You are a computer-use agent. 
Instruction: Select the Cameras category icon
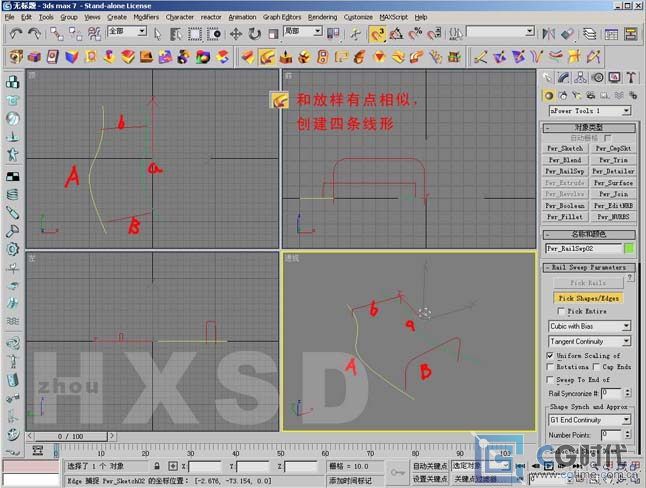591,96
